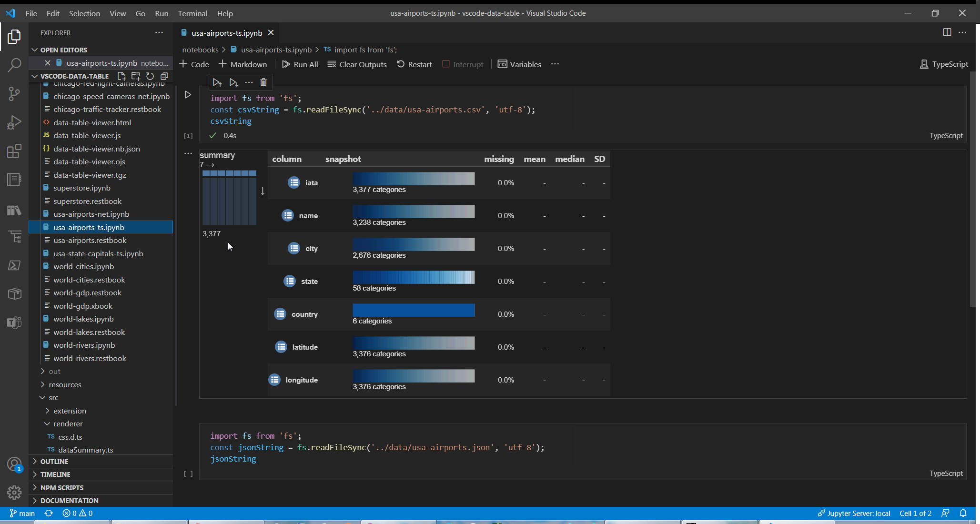Open the Extensions view
The height and width of the screenshot is (524, 980).
point(14,151)
